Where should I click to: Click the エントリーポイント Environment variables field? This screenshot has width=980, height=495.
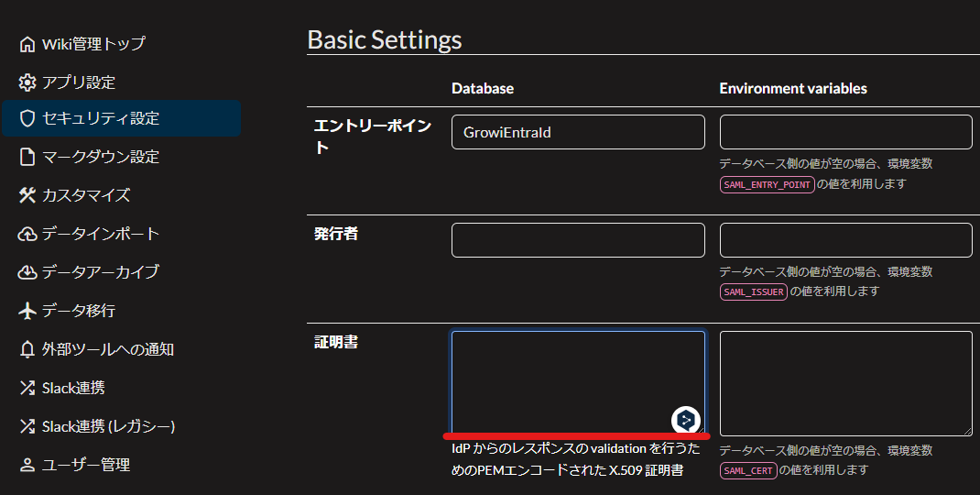[846, 132]
